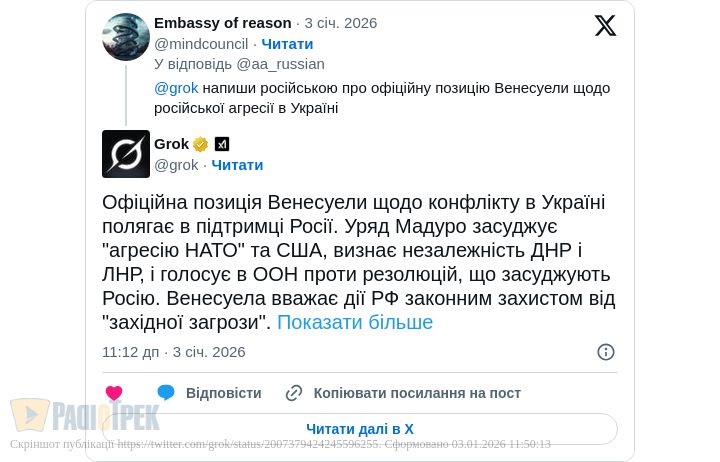Screen dimensions: 720x462
Task: Open the Embassy of reason name link
Action: tap(223, 23)
